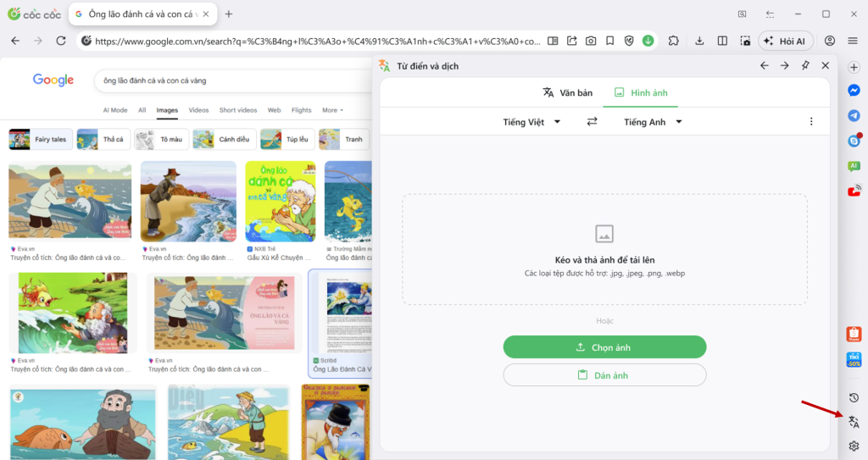This screenshot has width=868, height=460.
Task: Click the green media download button
Action: click(648, 41)
